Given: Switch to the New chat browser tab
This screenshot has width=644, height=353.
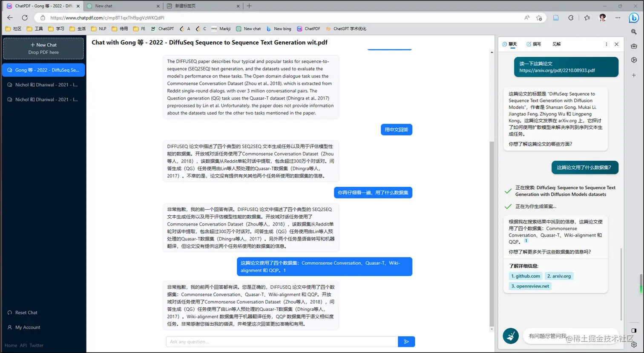Looking at the screenshot, I should [123, 6].
